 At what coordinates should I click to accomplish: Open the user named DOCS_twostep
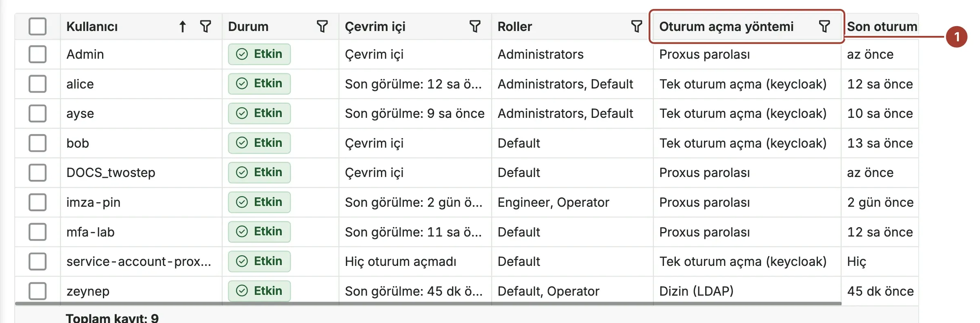(111, 173)
